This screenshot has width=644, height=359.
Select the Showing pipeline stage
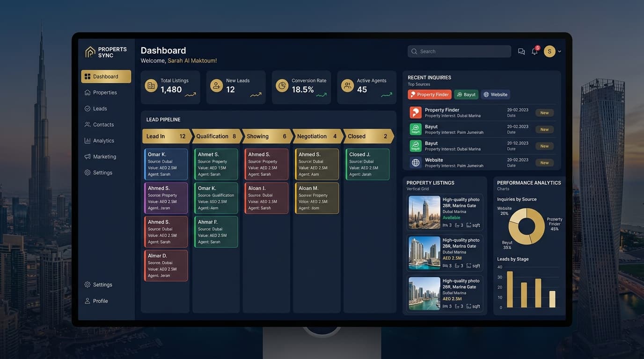coord(267,136)
